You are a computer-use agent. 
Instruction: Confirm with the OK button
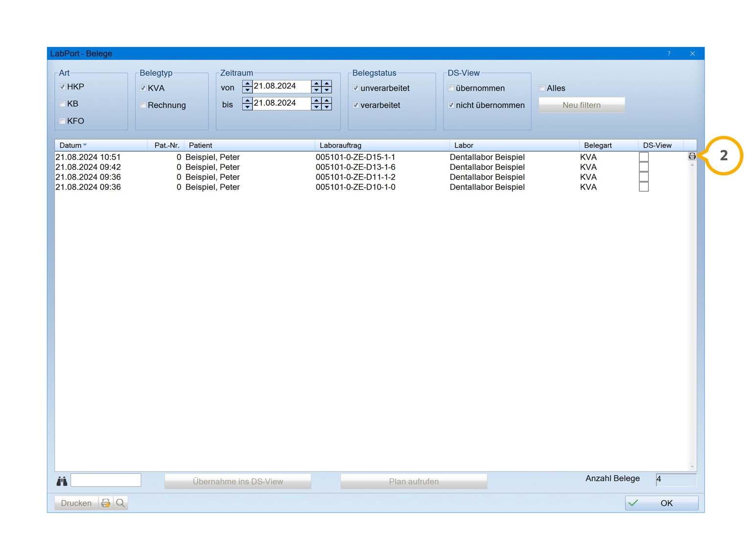tap(661, 503)
